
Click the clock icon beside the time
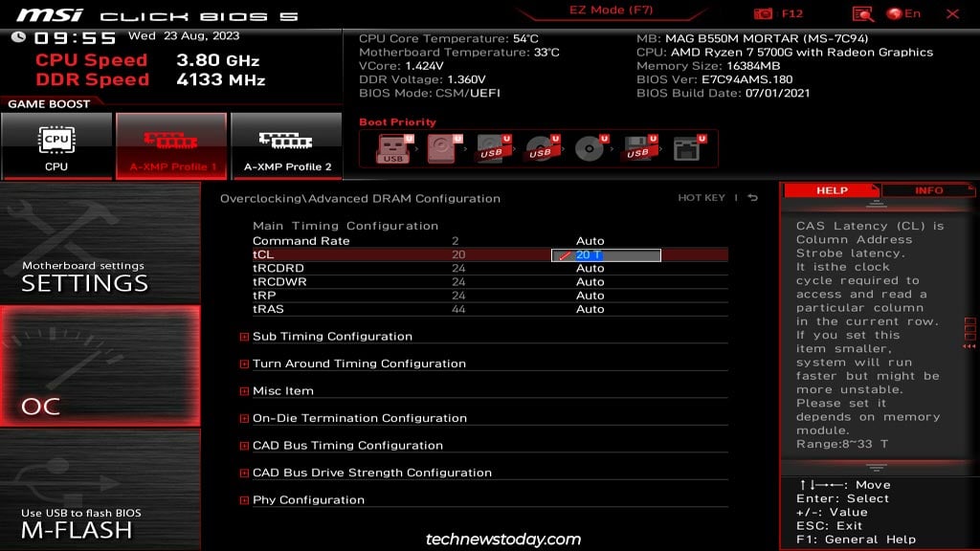coord(19,37)
